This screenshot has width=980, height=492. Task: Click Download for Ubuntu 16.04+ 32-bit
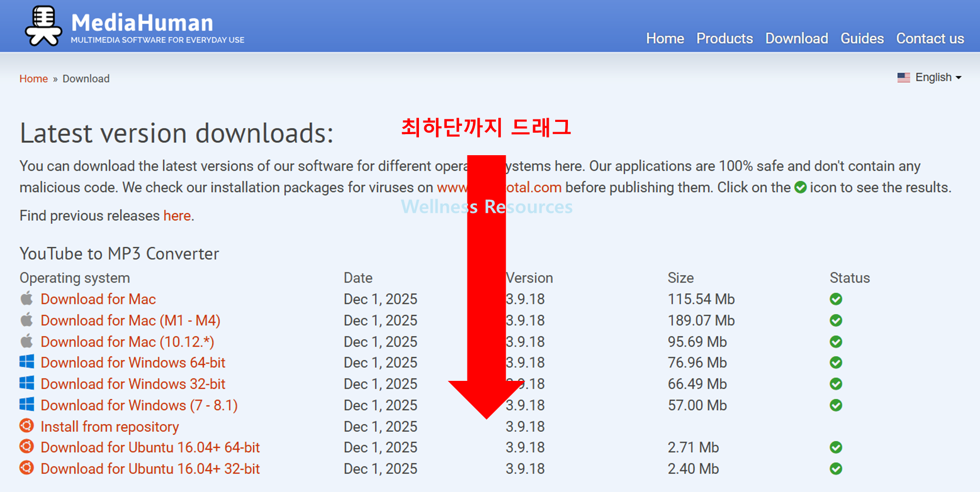(x=150, y=469)
